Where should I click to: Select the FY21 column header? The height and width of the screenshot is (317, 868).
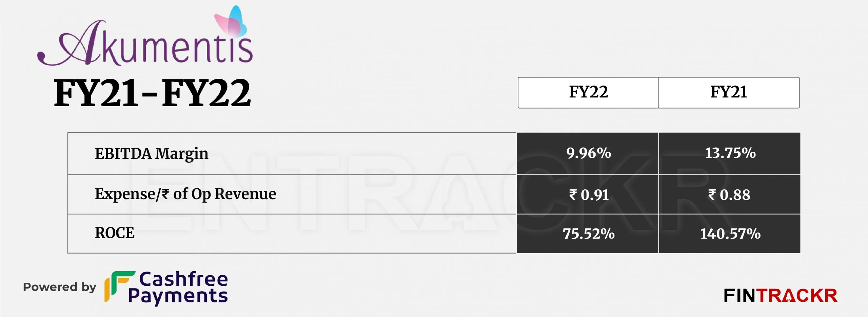pyautogui.click(x=729, y=93)
